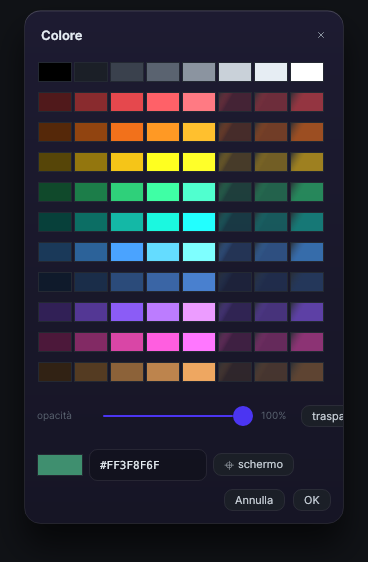The image size is (368, 562).
Task: Click the partially visible trasparente button
Action: [x=322, y=416]
